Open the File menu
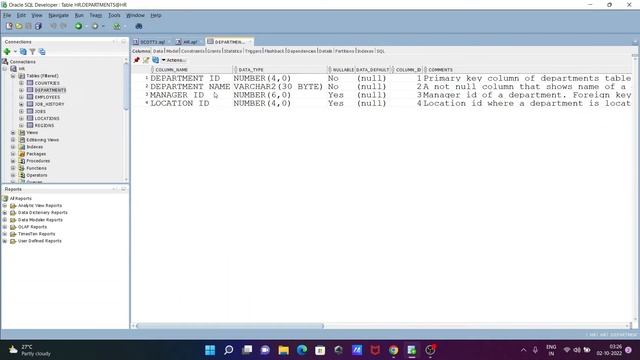 (x=7, y=15)
